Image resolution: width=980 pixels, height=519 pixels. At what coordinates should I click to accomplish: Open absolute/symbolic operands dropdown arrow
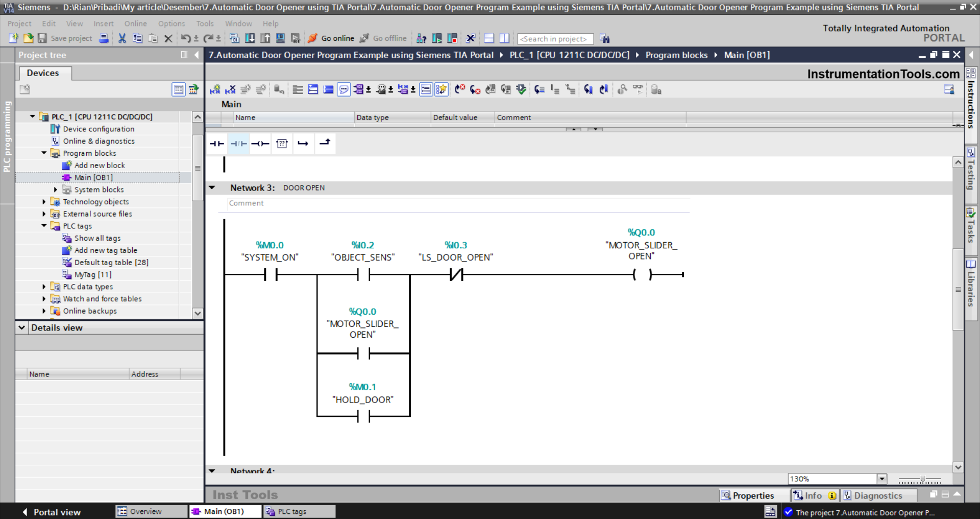(369, 89)
